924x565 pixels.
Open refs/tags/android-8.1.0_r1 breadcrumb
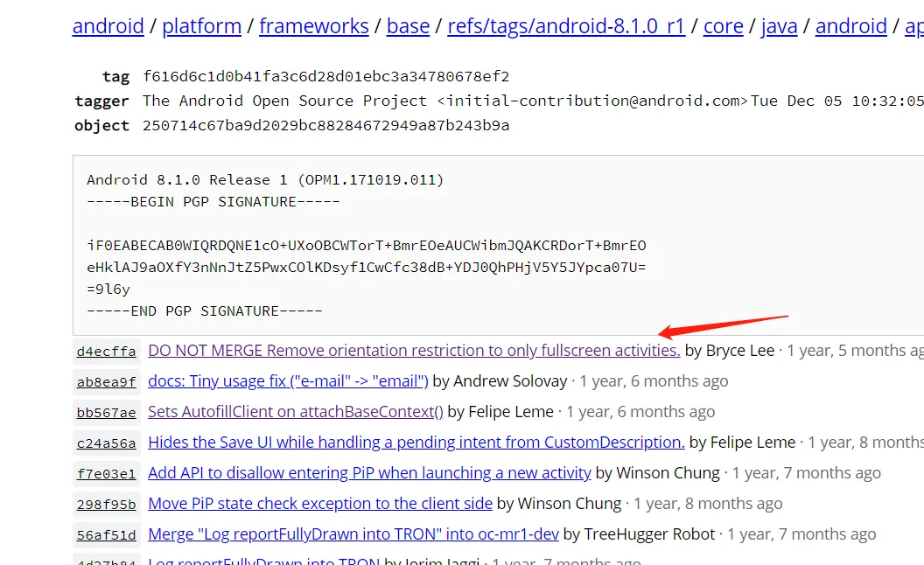(566, 26)
